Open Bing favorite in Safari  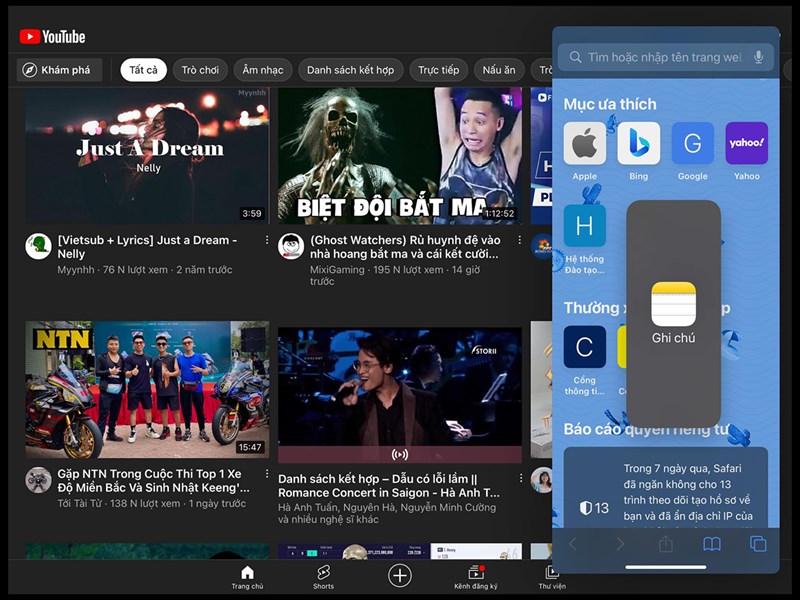pos(638,144)
